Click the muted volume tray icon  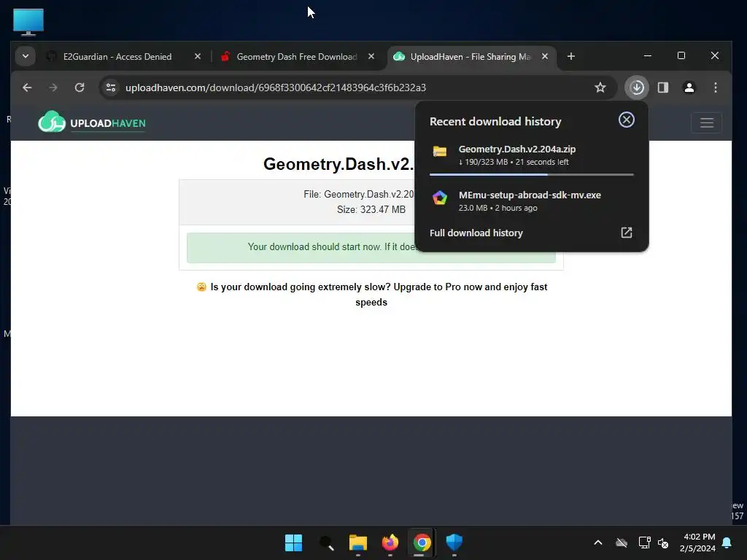click(662, 542)
